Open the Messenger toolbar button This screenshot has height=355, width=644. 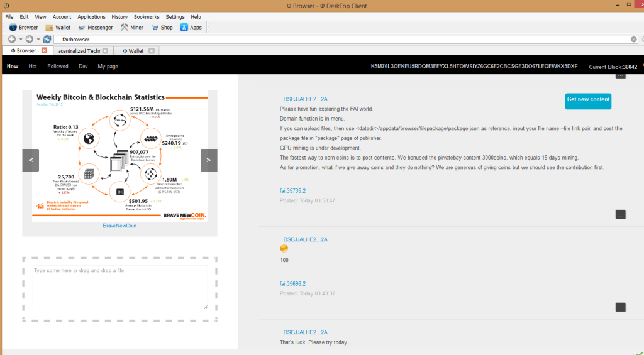pos(96,28)
